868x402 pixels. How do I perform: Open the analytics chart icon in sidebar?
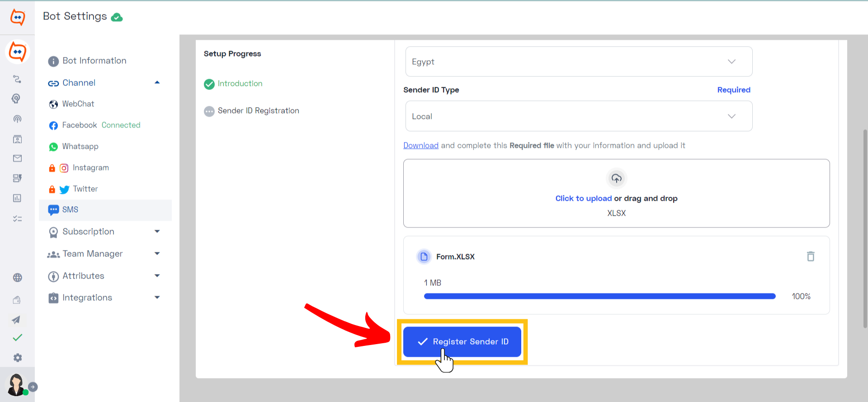(x=17, y=198)
